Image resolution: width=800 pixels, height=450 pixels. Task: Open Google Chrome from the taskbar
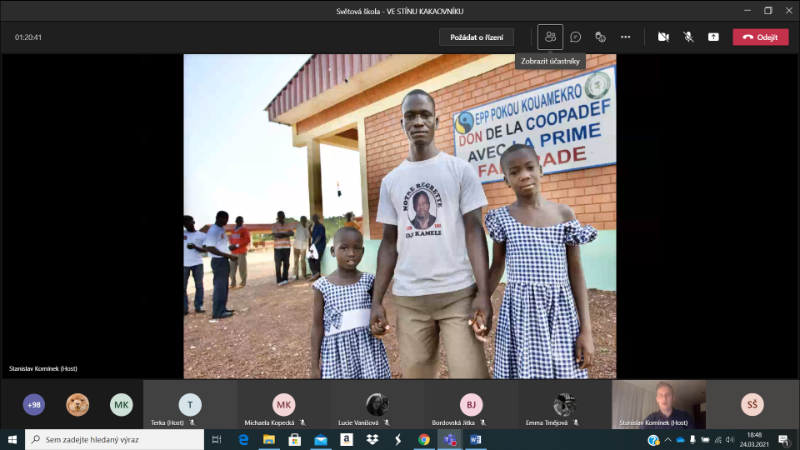[x=424, y=439]
